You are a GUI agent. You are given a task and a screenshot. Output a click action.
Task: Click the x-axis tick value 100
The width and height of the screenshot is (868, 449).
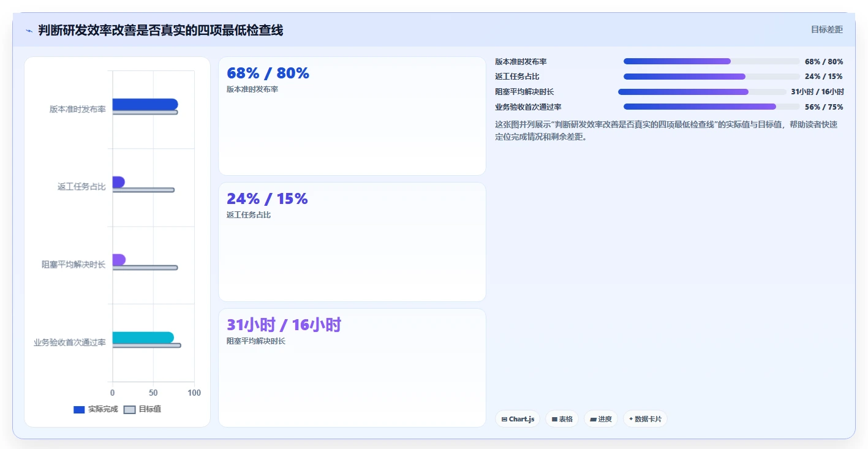click(194, 393)
